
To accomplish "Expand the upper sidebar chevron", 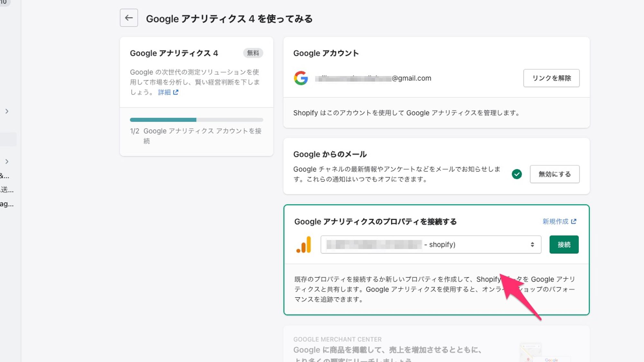I will (7, 111).
